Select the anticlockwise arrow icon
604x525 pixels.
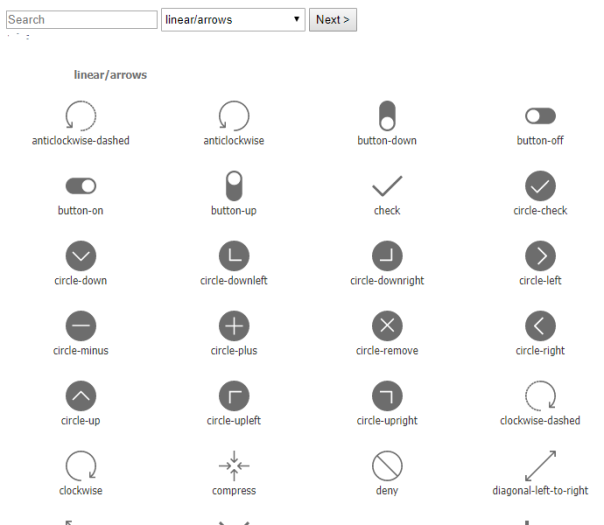click(x=234, y=116)
